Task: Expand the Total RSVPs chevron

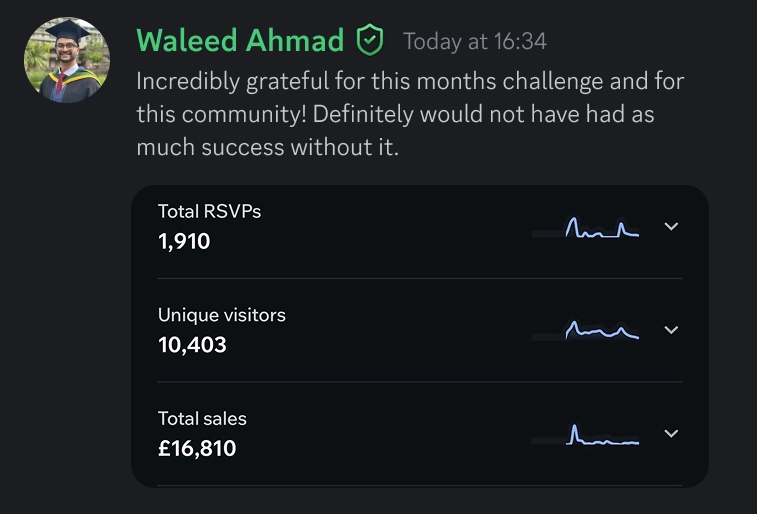Action: point(671,226)
